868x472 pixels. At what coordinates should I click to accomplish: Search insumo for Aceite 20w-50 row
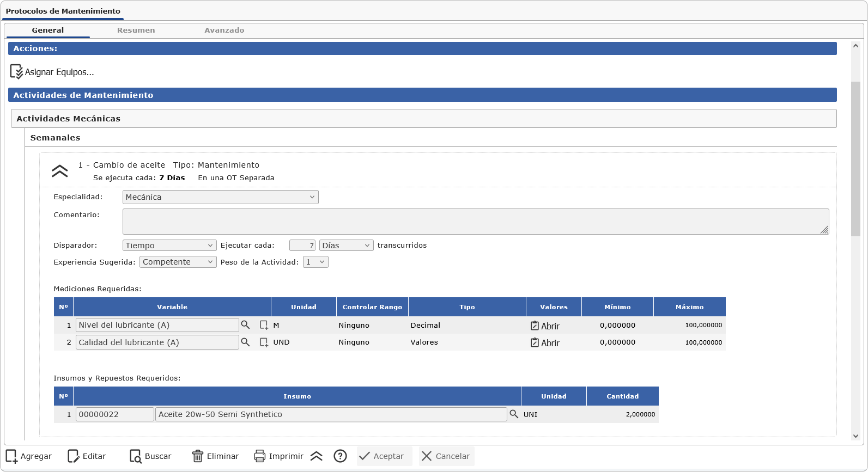point(514,414)
